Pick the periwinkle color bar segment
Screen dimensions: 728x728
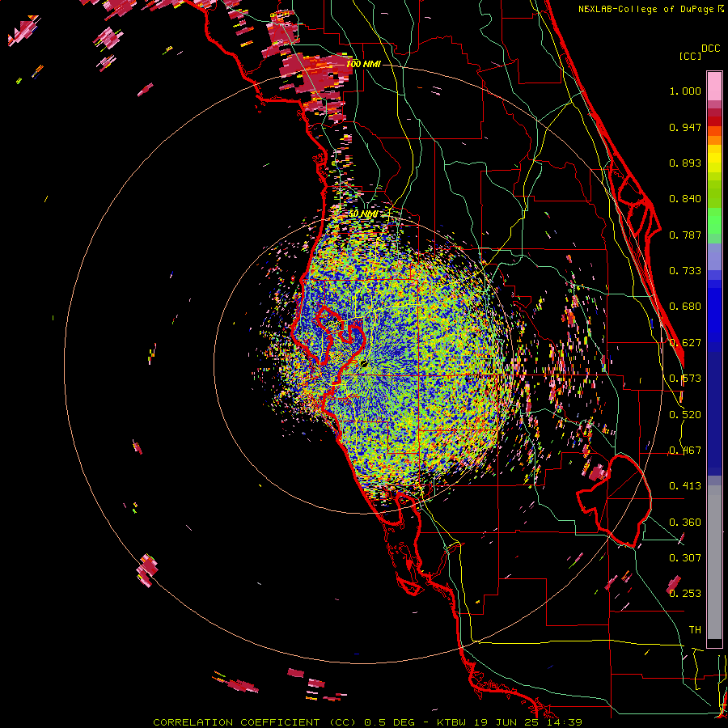(714, 256)
